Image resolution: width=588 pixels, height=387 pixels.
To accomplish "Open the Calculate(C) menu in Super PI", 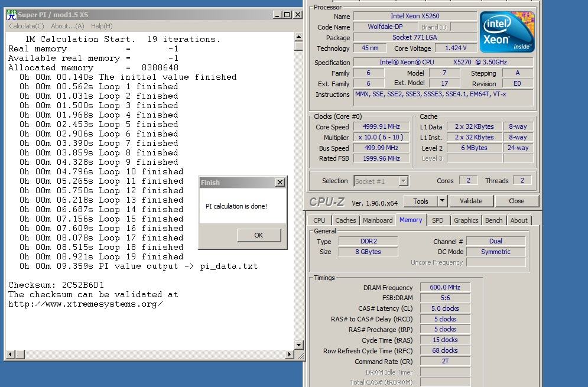I will [27, 26].
